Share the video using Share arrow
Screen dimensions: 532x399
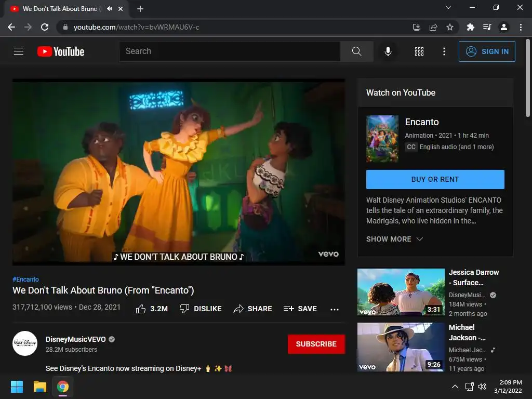[x=253, y=309]
